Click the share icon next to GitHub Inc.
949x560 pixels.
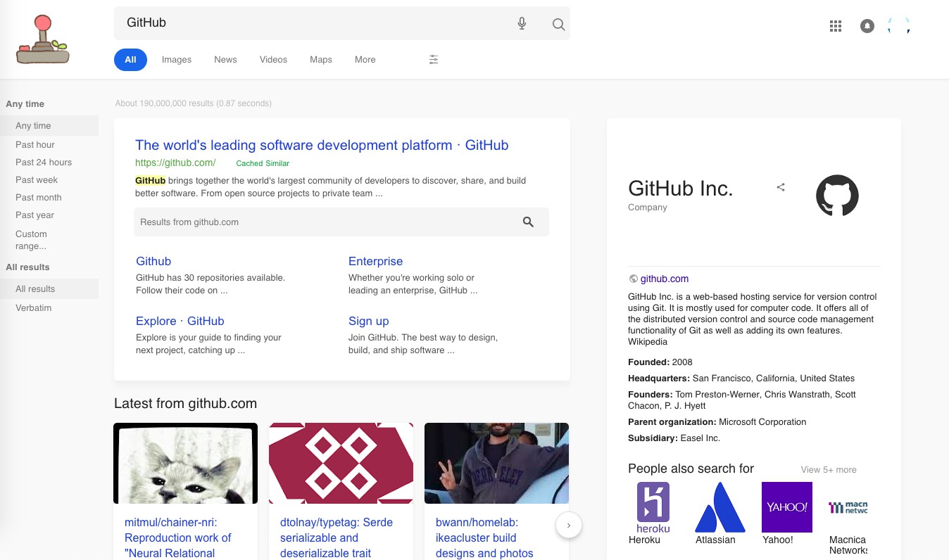click(x=781, y=186)
